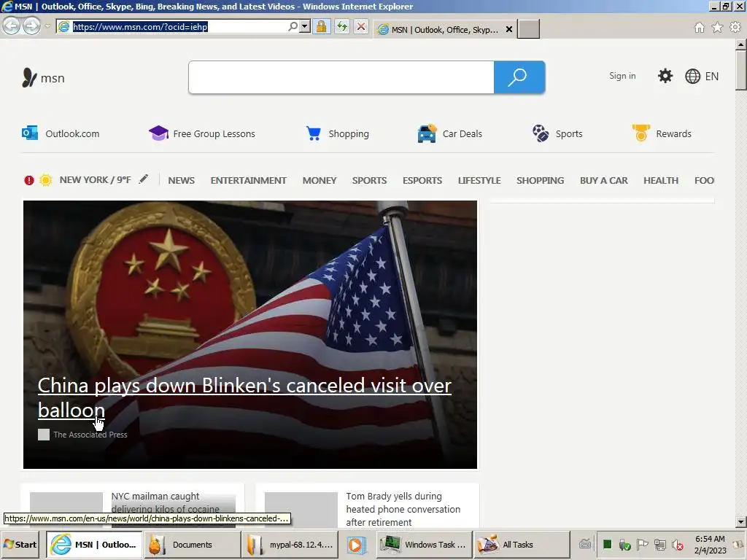Open Tom Brady yells article
The image size is (747, 560).
pyautogui.click(x=403, y=509)
